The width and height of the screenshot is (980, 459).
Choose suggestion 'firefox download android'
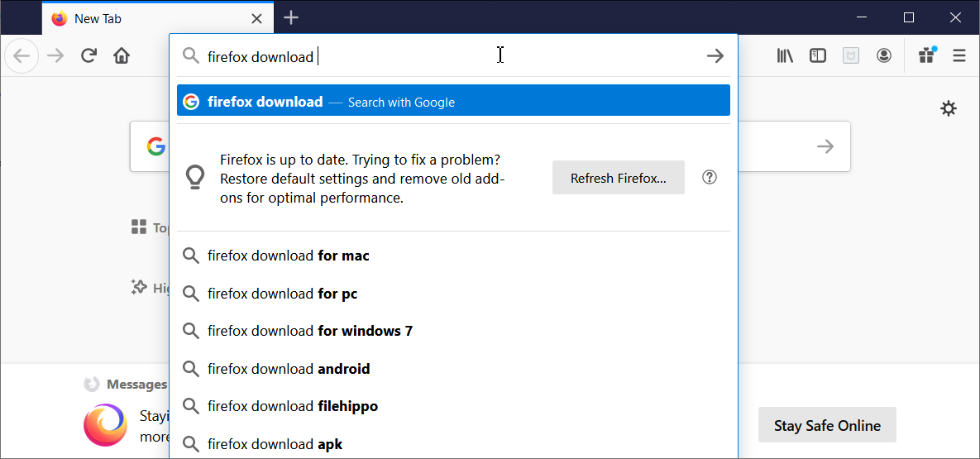point(453,369)
